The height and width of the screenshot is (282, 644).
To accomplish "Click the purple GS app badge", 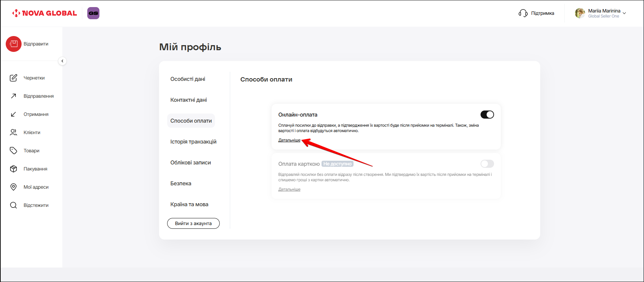I will coord(93,13).
